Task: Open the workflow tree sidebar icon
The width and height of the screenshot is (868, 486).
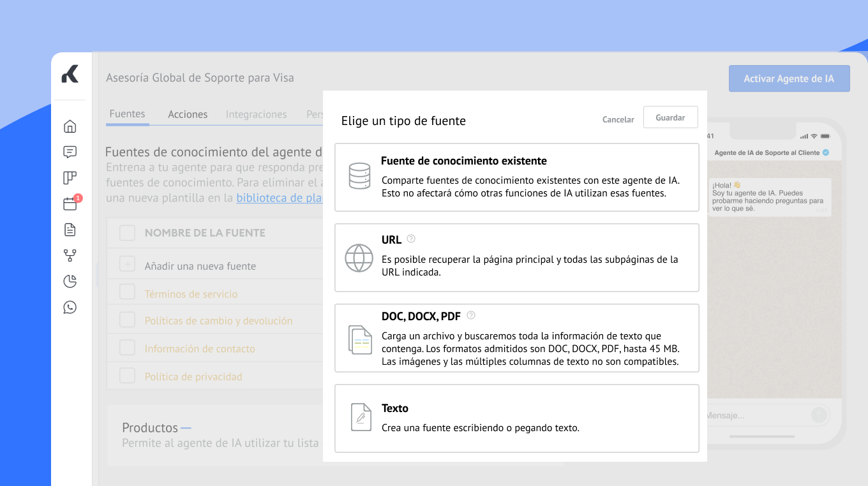Action: pyautogui.click(x=70, y=256)
